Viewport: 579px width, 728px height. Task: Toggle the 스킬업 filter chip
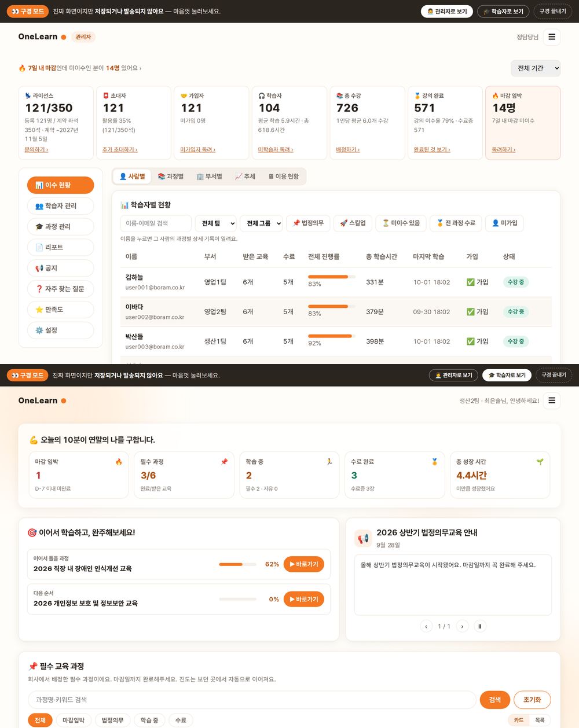tap(353, 223)
